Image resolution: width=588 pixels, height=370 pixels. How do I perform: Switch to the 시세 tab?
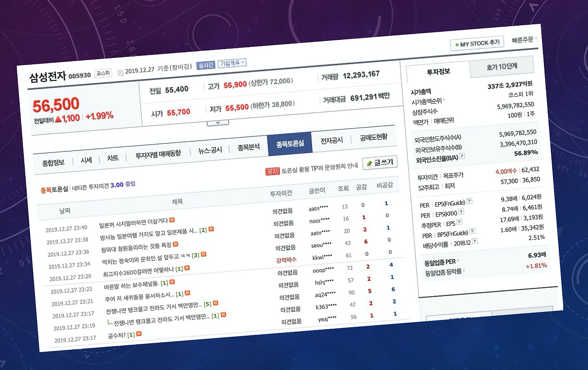(x=86, y=160)
